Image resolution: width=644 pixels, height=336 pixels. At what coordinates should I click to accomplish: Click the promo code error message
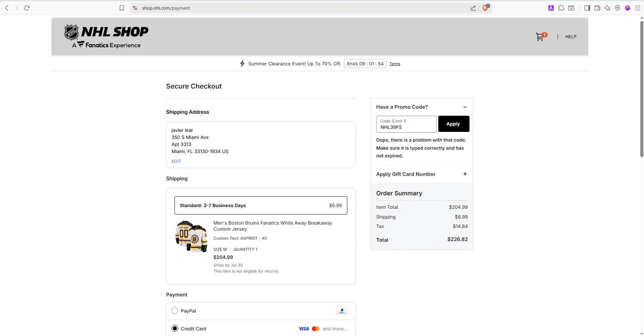(421, 148)
